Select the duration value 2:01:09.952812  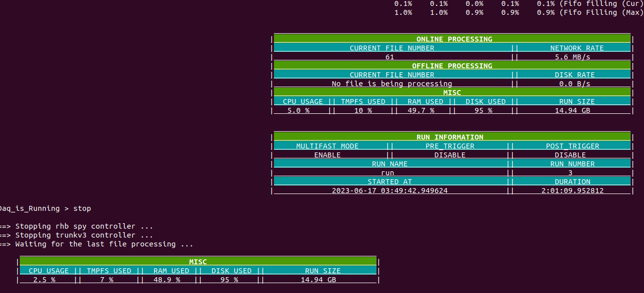(573, 191)
